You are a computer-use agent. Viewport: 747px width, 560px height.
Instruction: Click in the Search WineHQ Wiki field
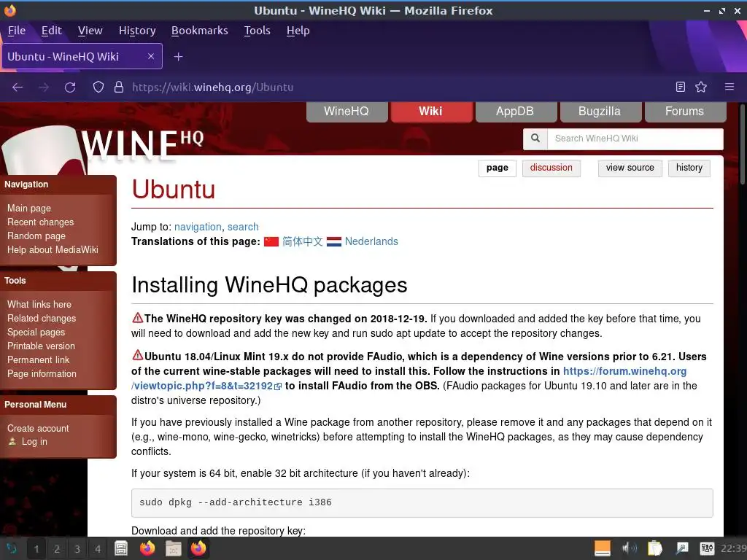coord(635,139)
